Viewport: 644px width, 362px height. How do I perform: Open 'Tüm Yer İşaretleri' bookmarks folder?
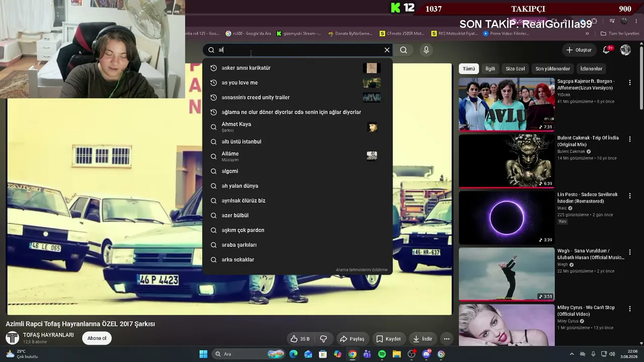pyautogui.click(x=619, y=34)
